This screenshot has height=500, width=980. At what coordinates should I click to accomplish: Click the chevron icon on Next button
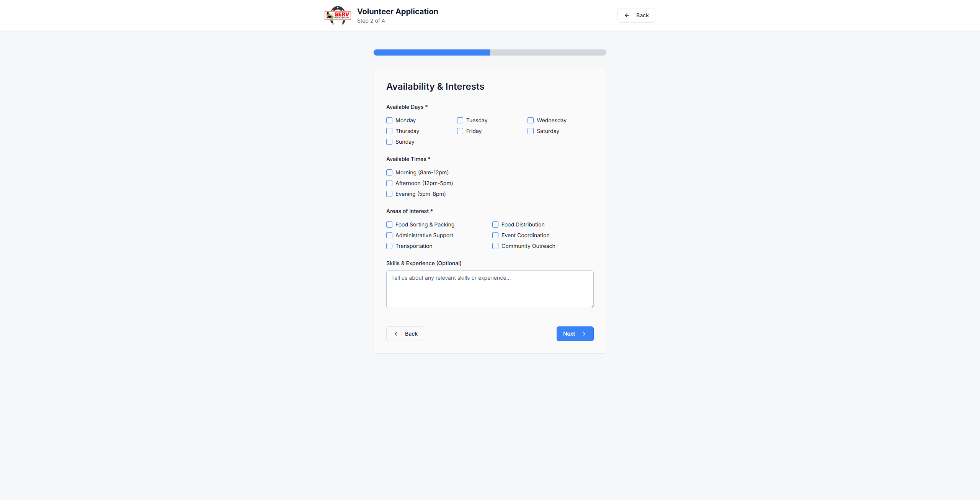[584, 334]
